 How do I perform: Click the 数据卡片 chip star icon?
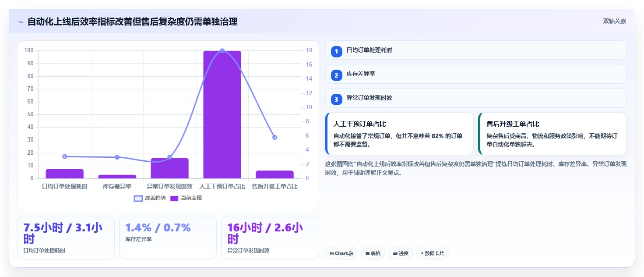[x=422, y=253]
